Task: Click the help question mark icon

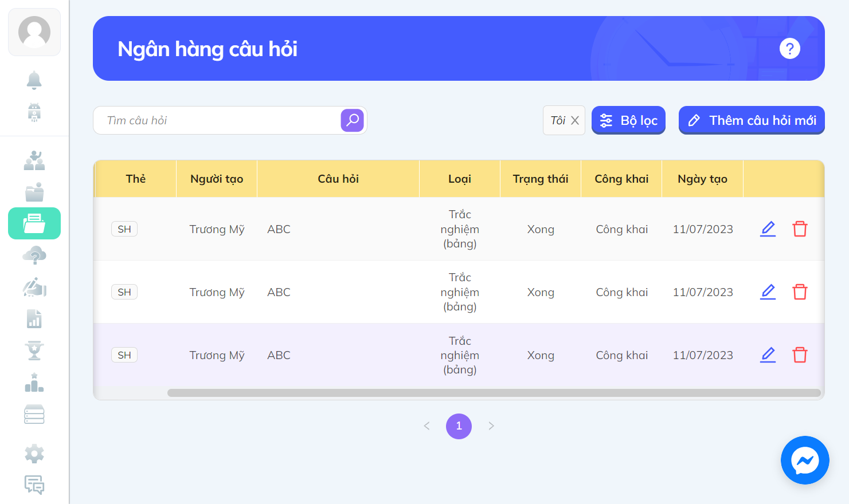Action: (790, 49)
